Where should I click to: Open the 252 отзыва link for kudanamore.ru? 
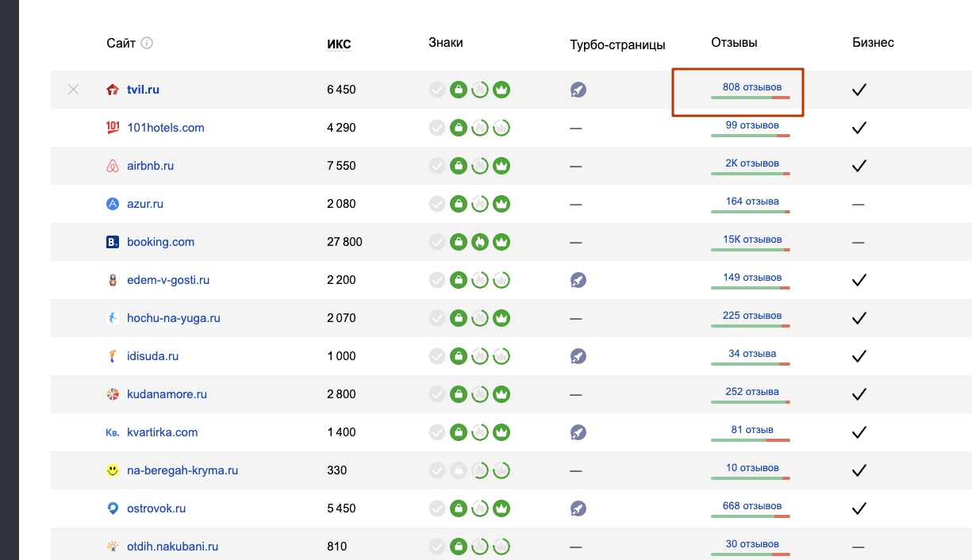[x=751, y=391]
